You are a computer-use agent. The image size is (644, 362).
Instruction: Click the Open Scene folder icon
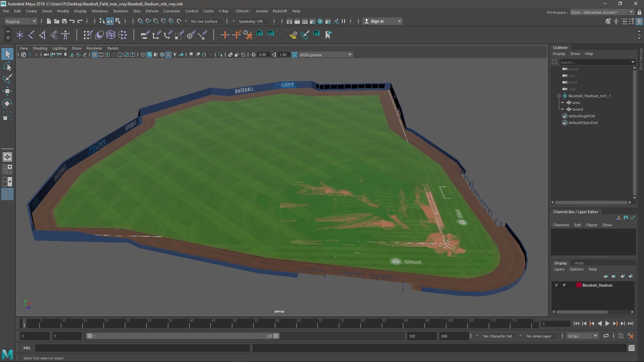point(57,21)
